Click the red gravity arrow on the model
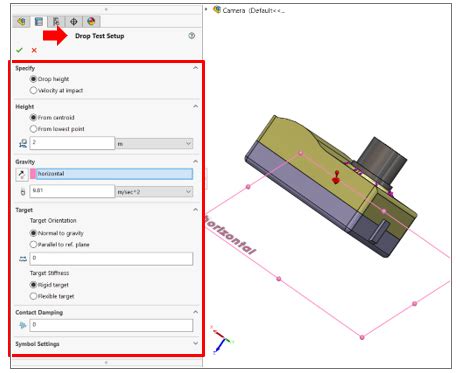460x373 pixels. click(x=336, y=178)
